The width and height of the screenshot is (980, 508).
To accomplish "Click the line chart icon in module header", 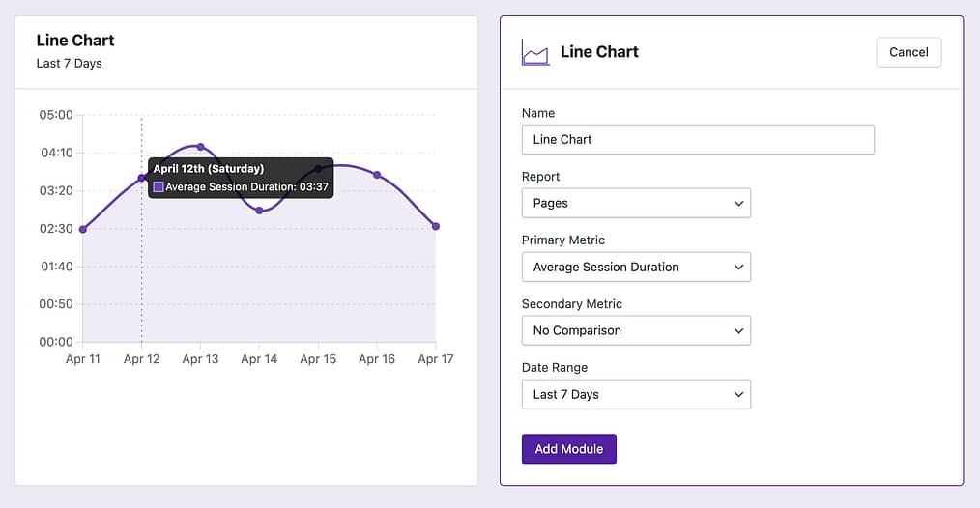I will click(x=535, y=52).
